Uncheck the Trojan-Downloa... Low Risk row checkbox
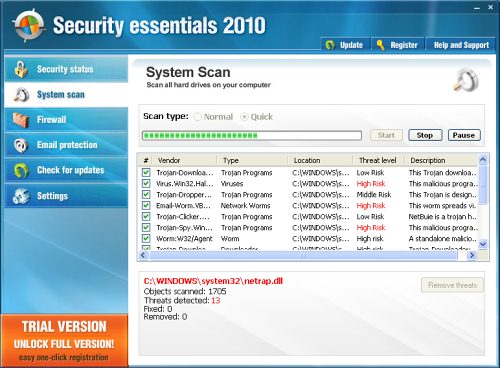This screenshot has height=368, width=500. point(146,173)
